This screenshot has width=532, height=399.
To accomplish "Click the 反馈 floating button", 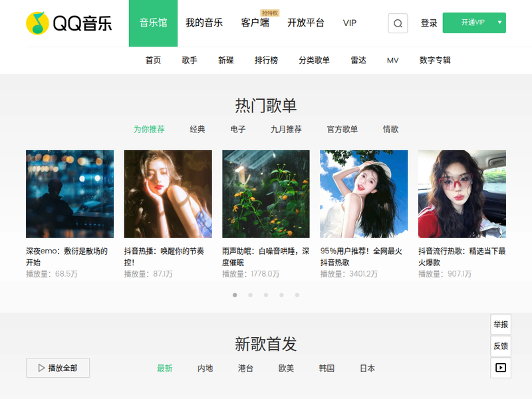I will (x=501, y=346).
